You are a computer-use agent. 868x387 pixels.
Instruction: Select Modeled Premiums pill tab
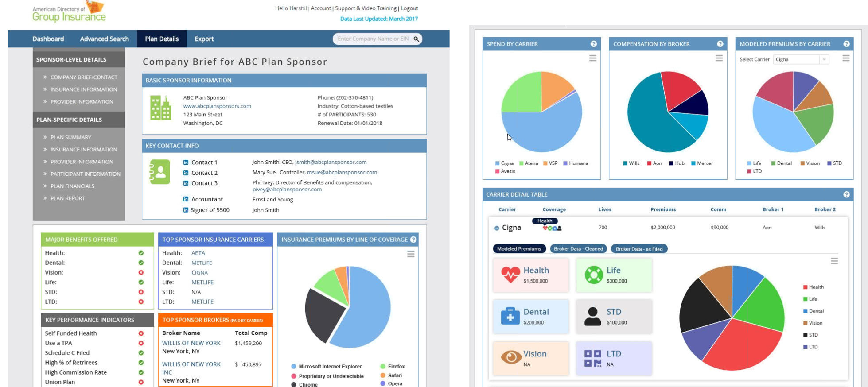point(519,249)
